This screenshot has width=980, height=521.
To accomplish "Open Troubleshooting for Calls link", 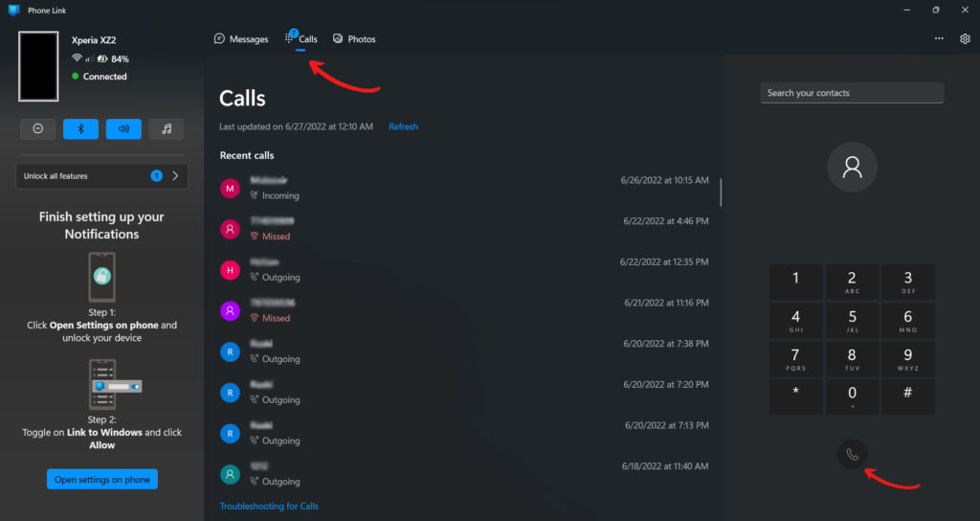I will click(269, 506).
